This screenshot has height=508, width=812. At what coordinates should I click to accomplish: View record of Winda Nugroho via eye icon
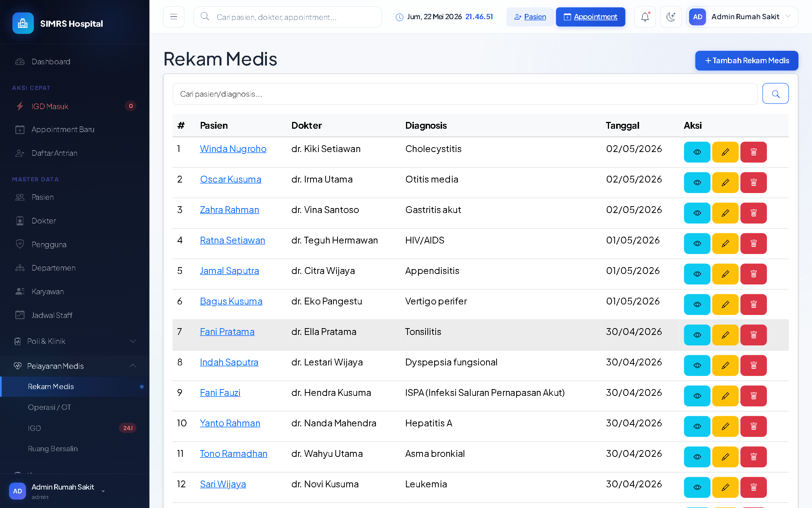click(x=697, y=152)
